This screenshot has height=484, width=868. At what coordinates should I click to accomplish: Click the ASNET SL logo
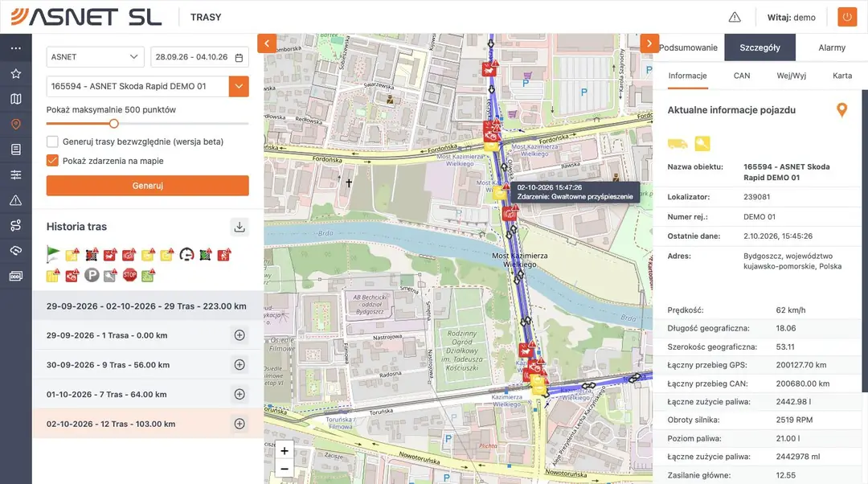click(x=86, y=17)
